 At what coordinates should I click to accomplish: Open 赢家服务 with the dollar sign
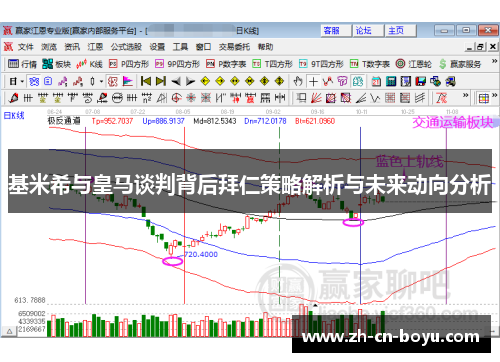coord(460,64)
